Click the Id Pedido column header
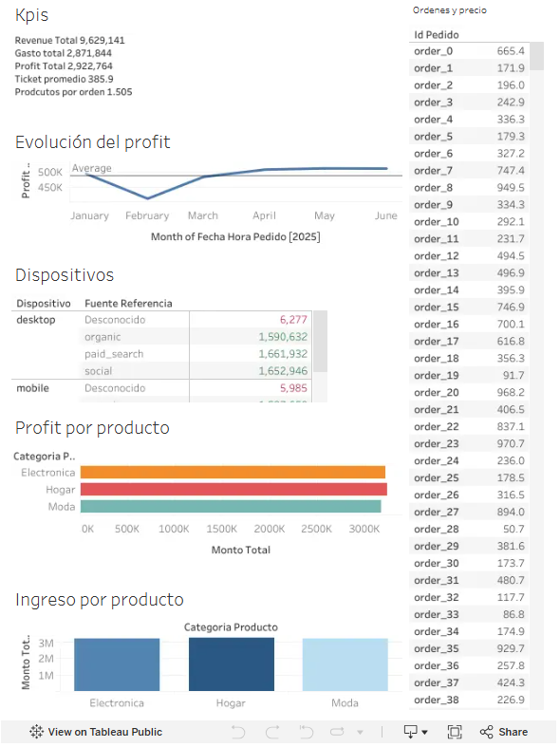The height and width of the screenshot is (747, 560). 437,35
